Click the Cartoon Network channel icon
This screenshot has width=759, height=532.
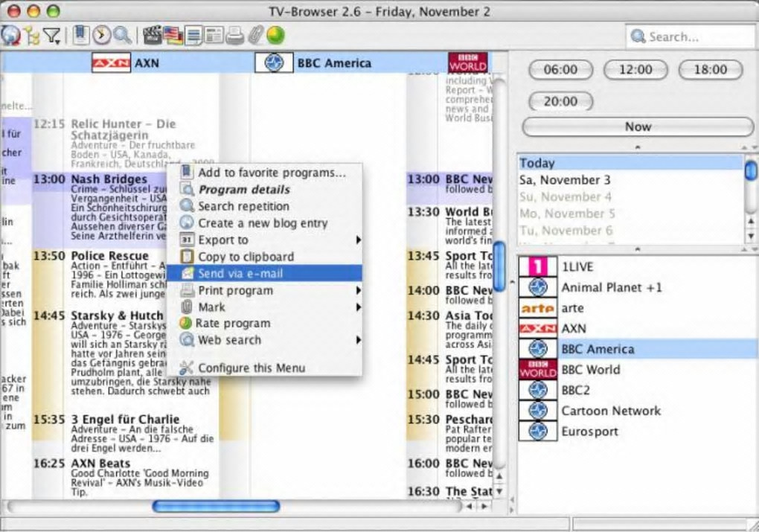pyautogui.click(x=537, y=411)
